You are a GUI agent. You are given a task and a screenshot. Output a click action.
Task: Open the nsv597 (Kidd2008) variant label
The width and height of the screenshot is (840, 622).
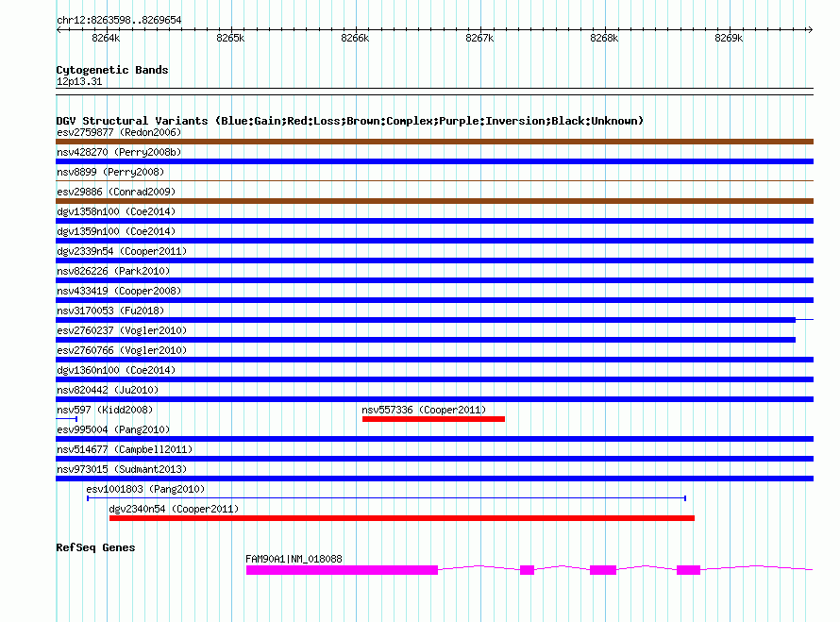(x=105, y=410)
